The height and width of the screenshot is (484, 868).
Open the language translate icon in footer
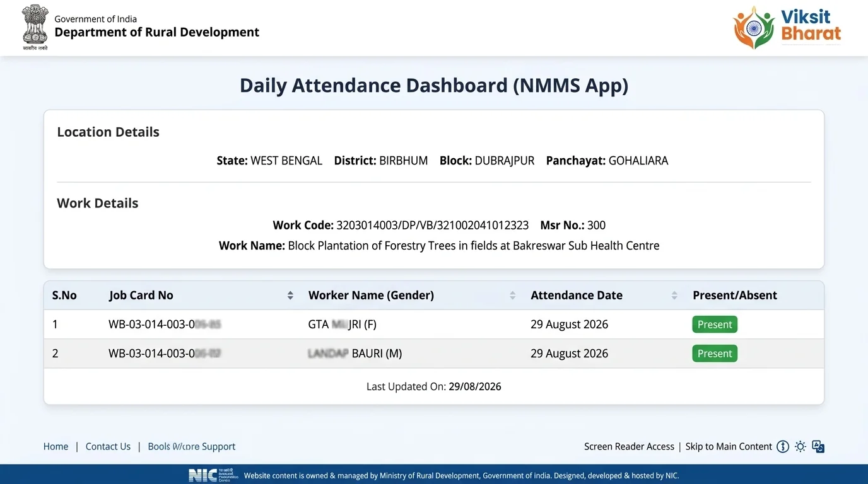818,447
